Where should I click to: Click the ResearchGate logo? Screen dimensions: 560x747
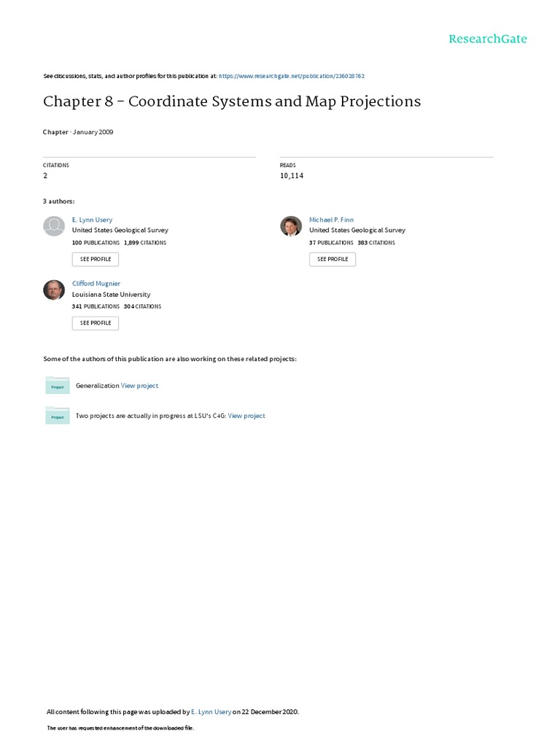487,39
